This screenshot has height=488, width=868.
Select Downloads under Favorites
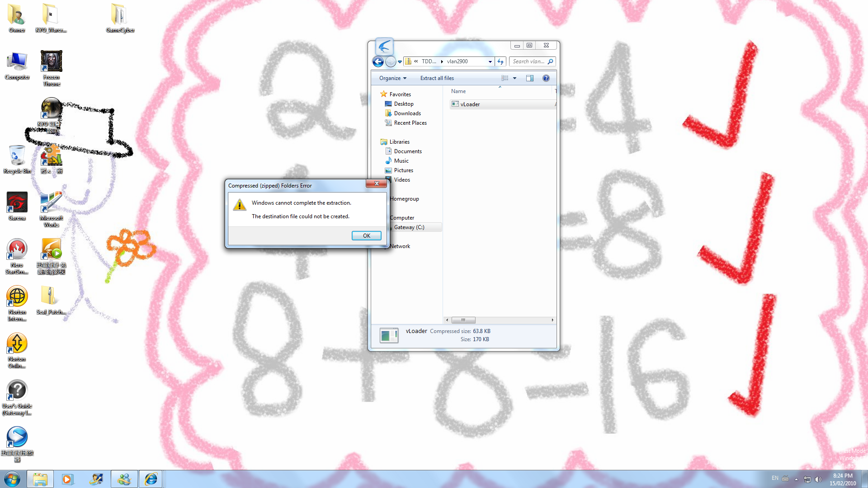tap(407, 113)
